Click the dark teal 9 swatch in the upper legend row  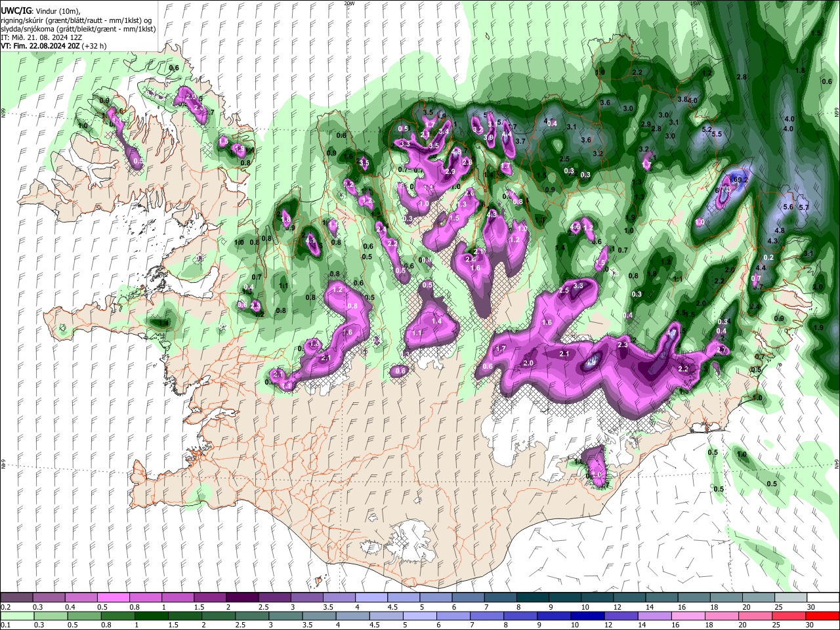tap(564, 598)
